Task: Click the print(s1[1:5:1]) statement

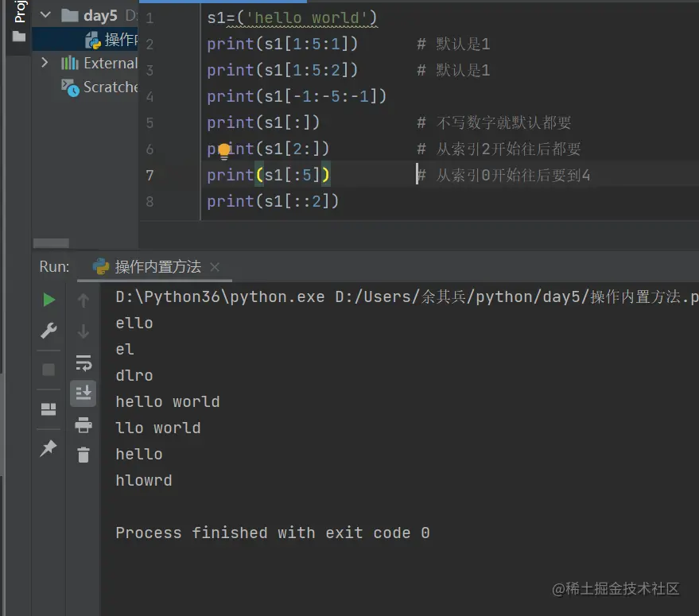Action: point(282,44)
